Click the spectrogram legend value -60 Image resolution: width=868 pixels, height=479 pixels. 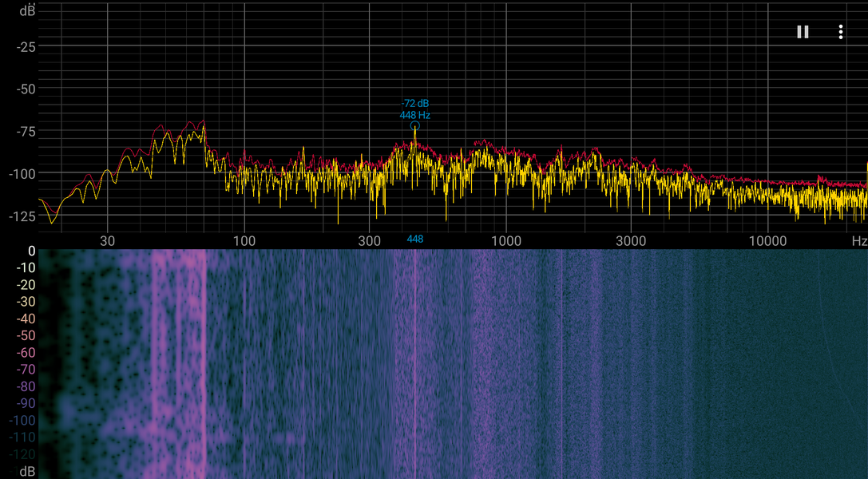(x=26, y=353)
